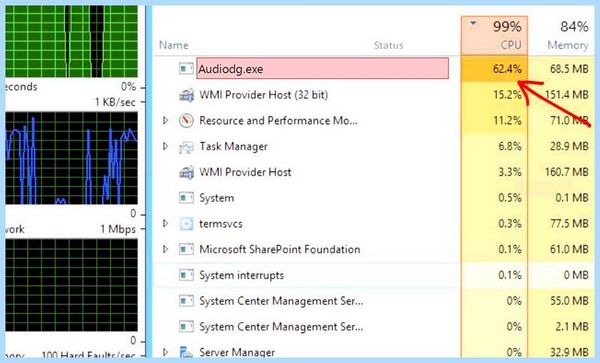Click the WMI Provider Host icon without 32 bit
The height and width of the screenshot is (363, 600).
[186, 172]
